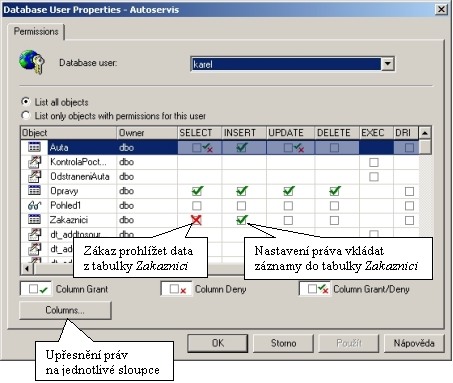This screenshot has width=453, height=383.
Task: Cancel with the Storno button
Action: [283, 343]
